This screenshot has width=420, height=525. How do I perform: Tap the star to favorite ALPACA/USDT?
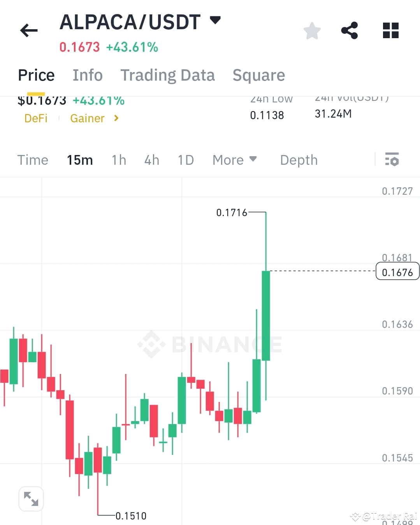click(x=312, y=30)
